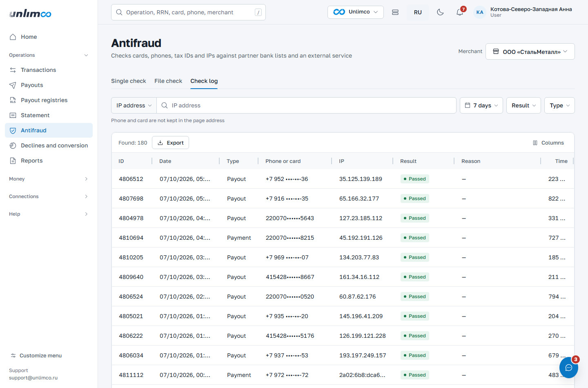Viewport: 588px width, 388px height.
Task: Open the 7 days period dropdown
Action: click(481, 105)
